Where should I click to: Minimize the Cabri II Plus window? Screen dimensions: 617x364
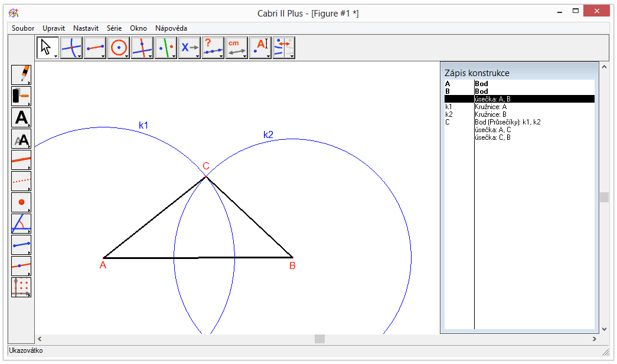click(x=560, y=12)
